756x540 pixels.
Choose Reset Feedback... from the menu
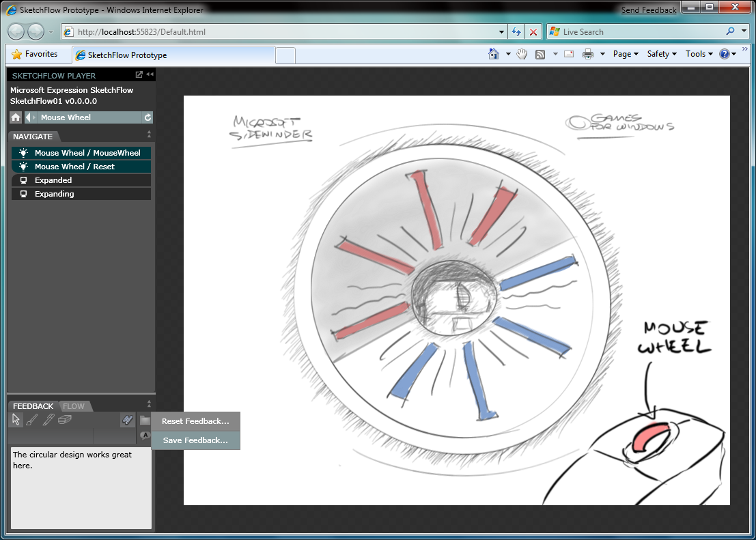coord(195,421)
